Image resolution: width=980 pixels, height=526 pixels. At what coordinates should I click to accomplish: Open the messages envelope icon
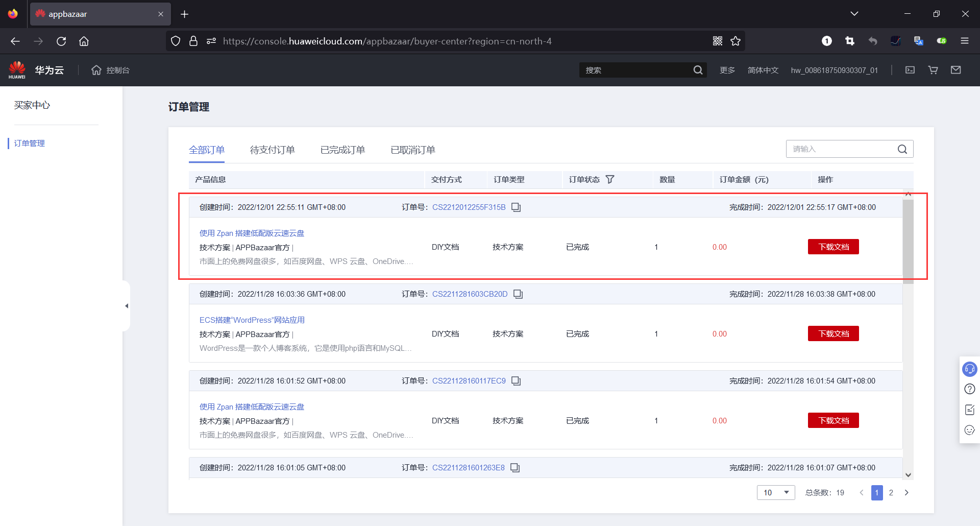tap(956, 70)
